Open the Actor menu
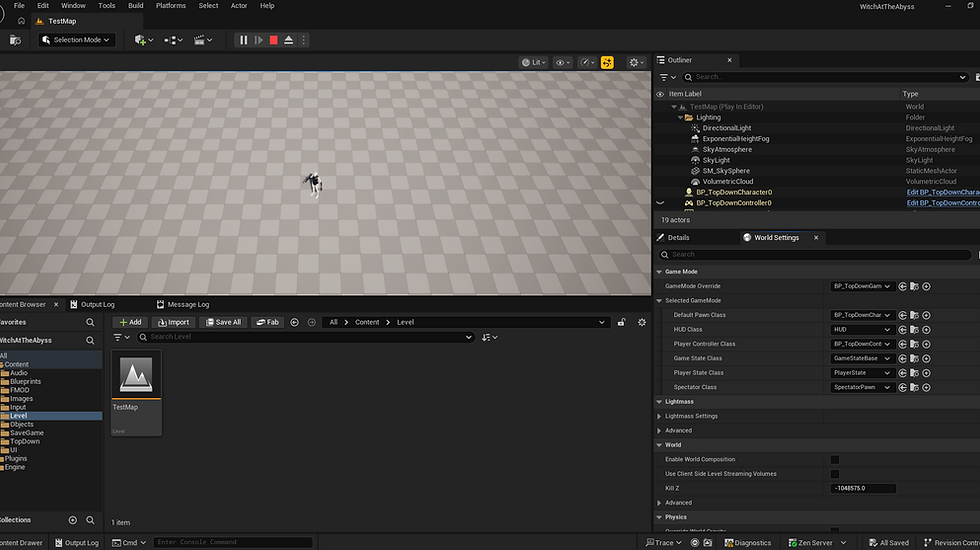980x550 pixels. click(239, 6)
